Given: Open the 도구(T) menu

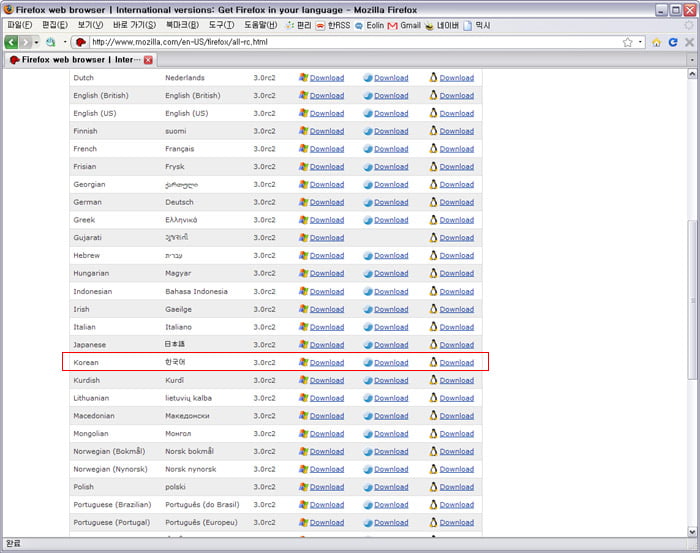Looking at the screenshot, I should pos(221,25).
